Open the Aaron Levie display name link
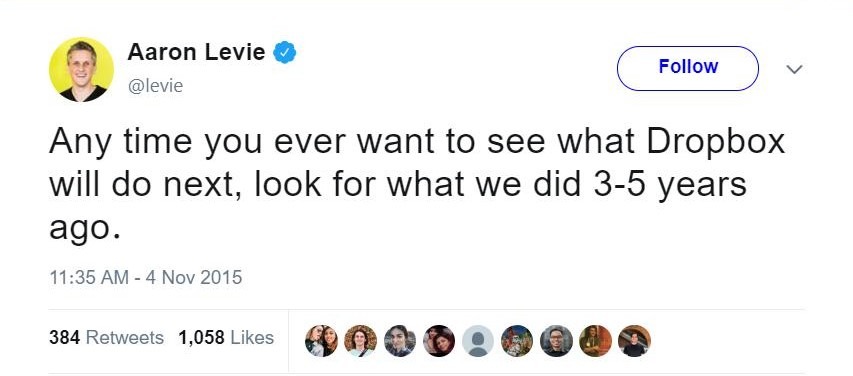 pos(196,52)
